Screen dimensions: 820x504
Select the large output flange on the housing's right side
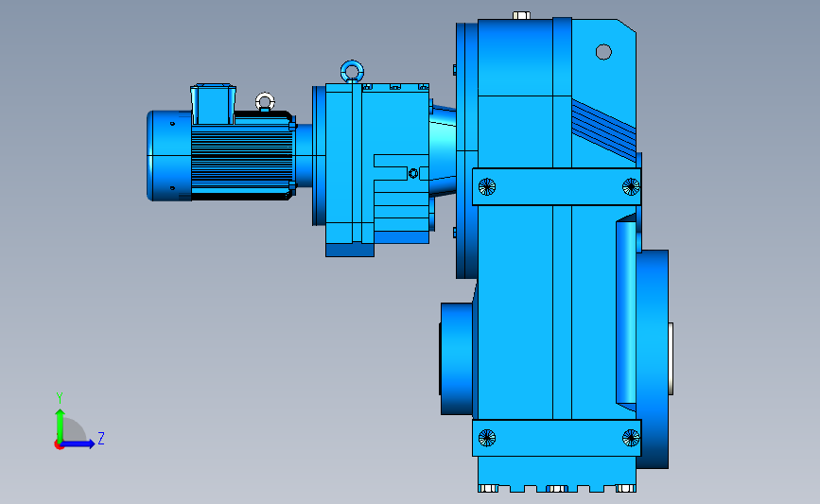pyautogui.click(x=653, y=359)
